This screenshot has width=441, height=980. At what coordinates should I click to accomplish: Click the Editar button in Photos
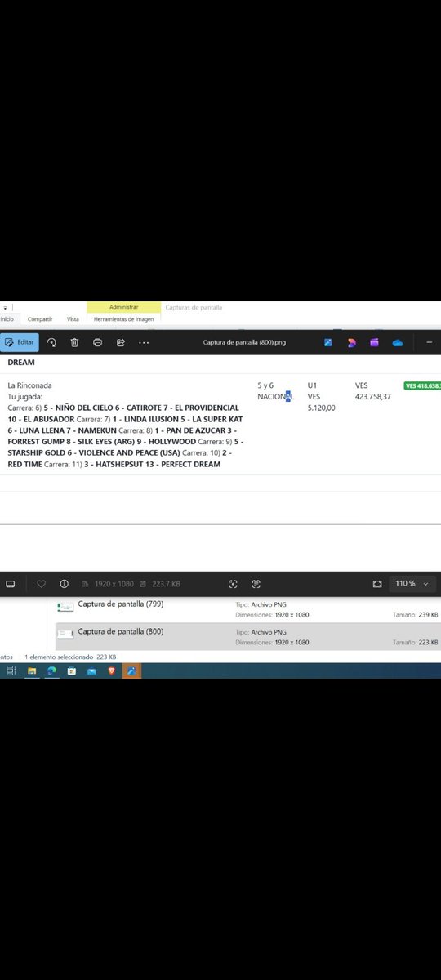coord(20,342)
